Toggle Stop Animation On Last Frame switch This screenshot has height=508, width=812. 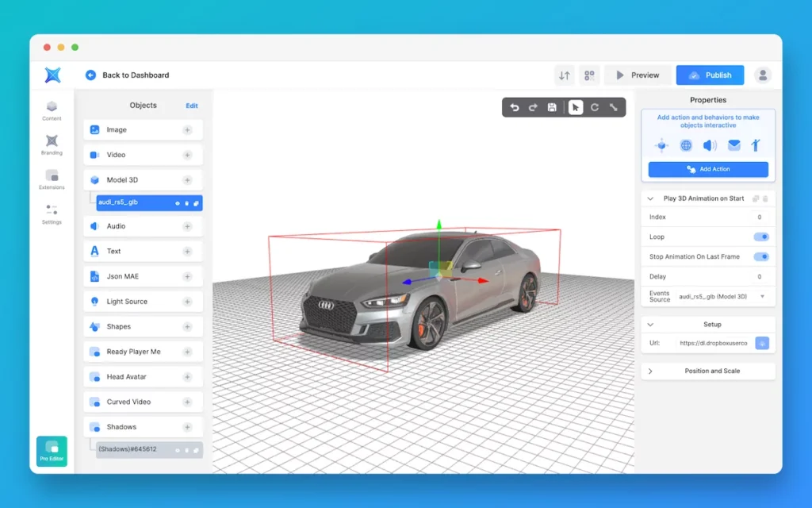(x=760, y=256)
